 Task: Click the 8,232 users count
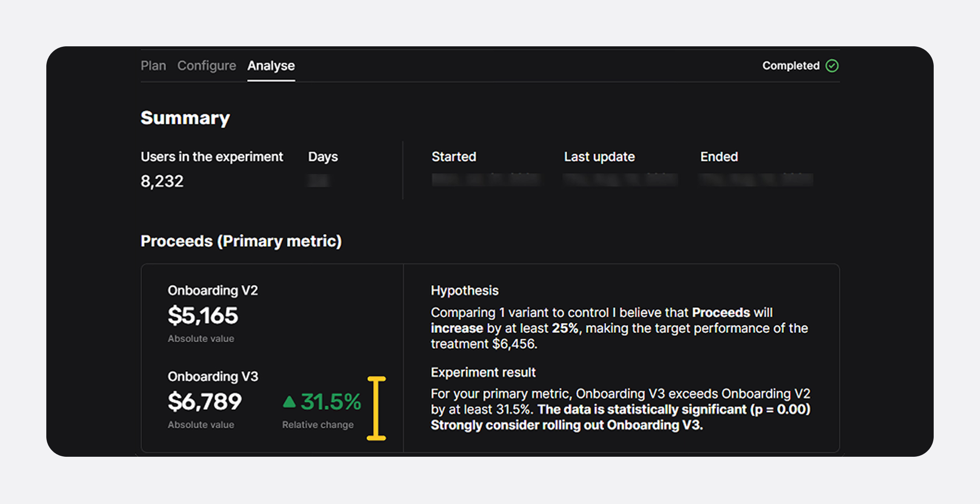pos(162,181)
